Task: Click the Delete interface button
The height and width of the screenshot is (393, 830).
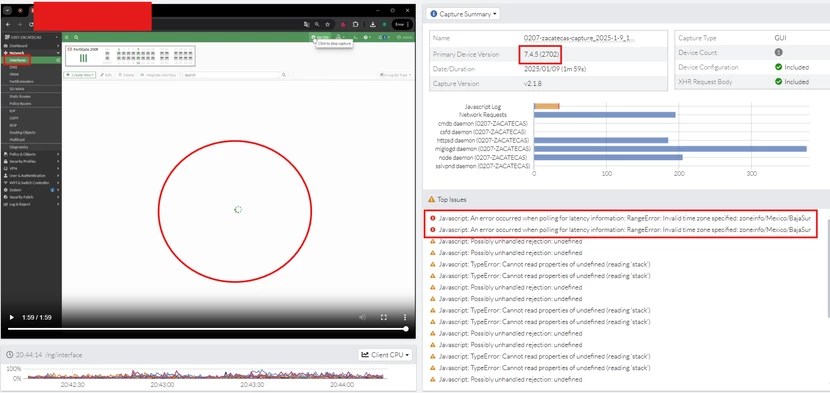Action: (x=127, y=75)
